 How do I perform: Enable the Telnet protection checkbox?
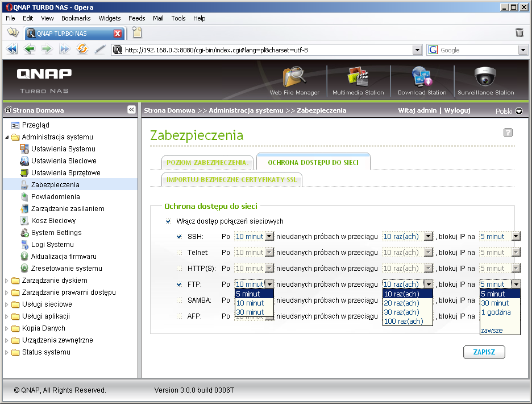click(x=179, y=253)
